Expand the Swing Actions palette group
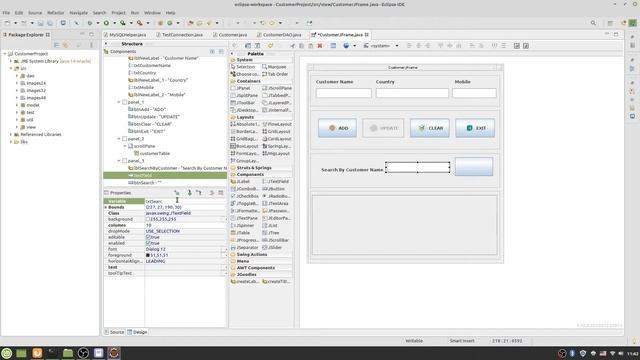 261,254
